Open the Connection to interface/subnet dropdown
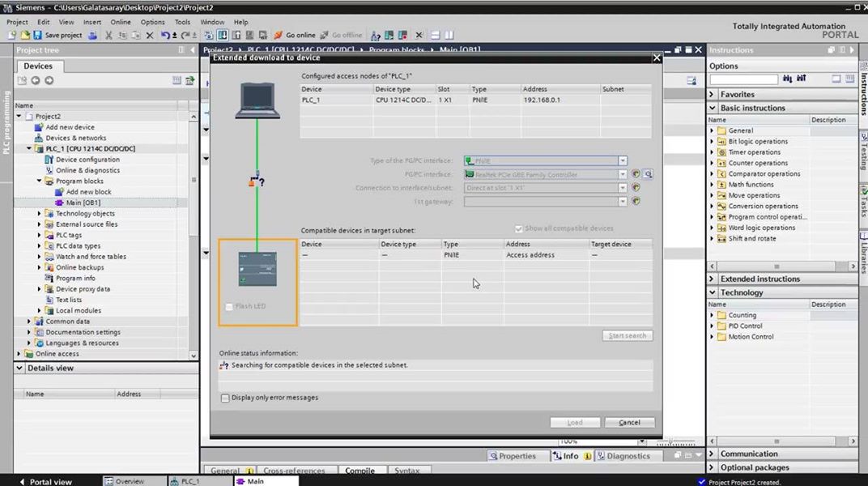 click(x=622, y=188)
